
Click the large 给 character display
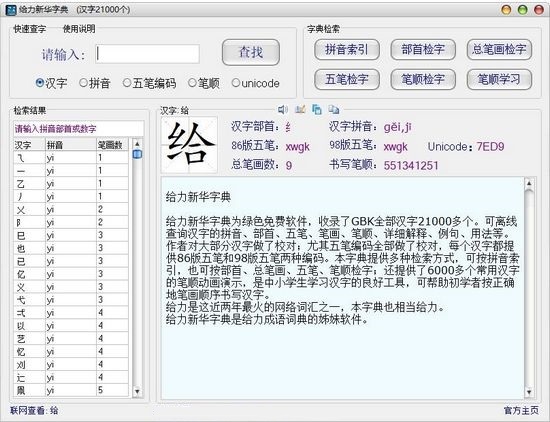pos(189,145)
